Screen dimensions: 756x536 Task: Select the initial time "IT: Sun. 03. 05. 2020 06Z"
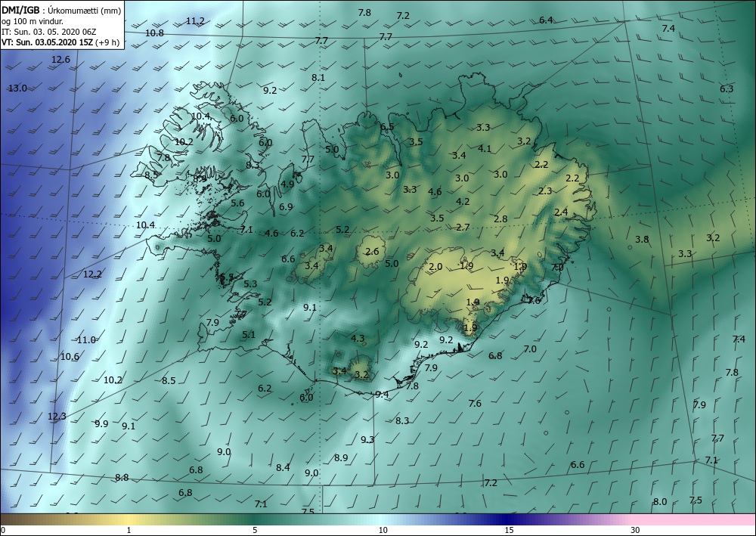pyautogui.click(x=48, y=31)
